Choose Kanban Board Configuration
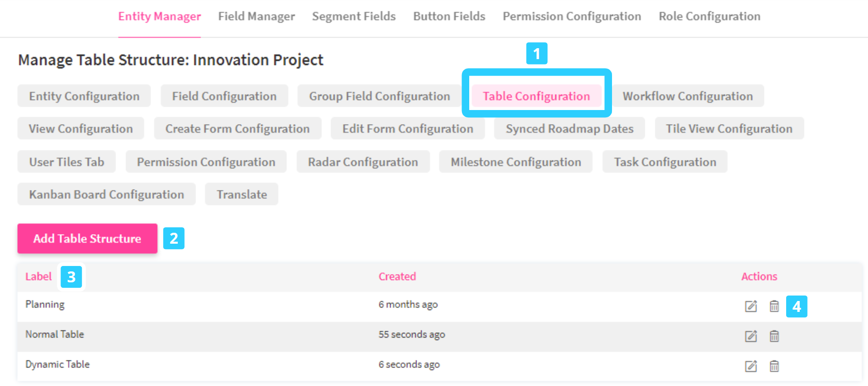 106,195
